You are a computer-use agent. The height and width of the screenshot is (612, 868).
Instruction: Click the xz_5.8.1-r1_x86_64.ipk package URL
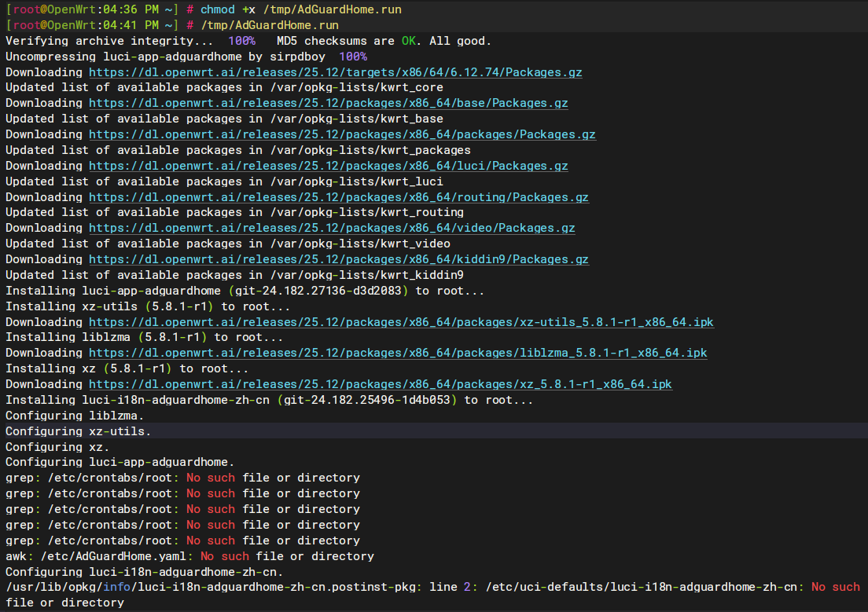(x=380, y=384)
